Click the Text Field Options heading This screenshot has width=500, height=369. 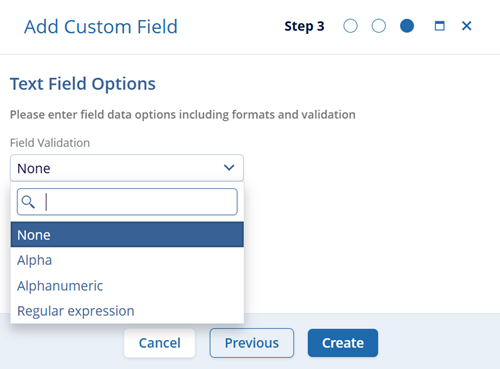click(x=83, y=84)
